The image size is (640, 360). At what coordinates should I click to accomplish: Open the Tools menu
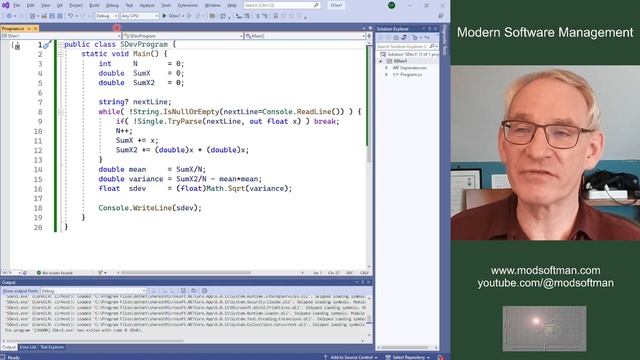click(167, 5)
